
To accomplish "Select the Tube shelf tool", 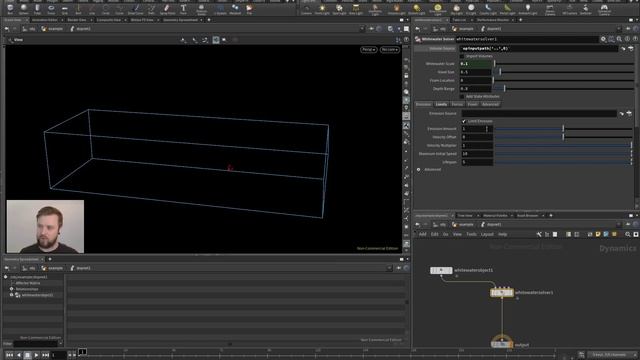I will click(37, 9).
